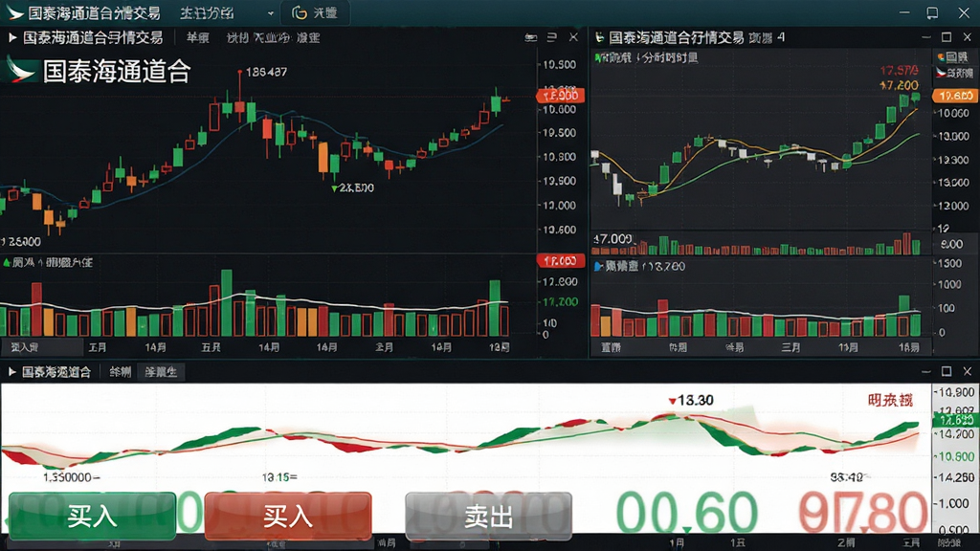Click the 买入量 label box under the left volume chart
980x551 pixels.
click(x=41, y=346)
